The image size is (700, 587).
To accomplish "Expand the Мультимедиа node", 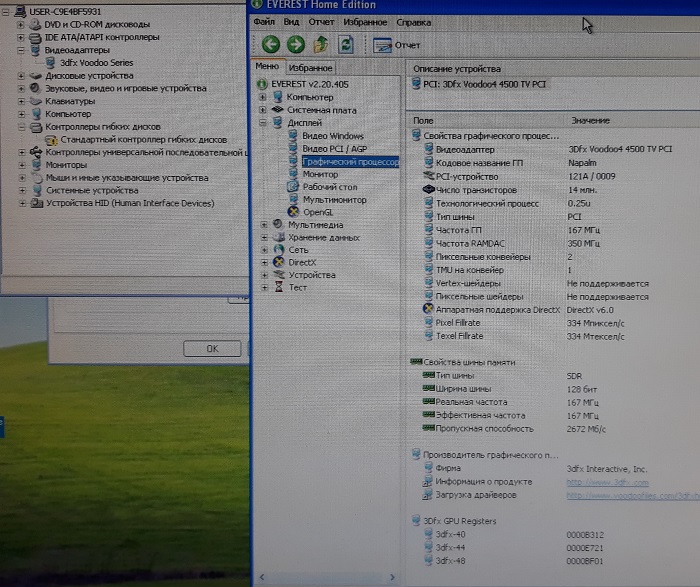I will point(264,225).
